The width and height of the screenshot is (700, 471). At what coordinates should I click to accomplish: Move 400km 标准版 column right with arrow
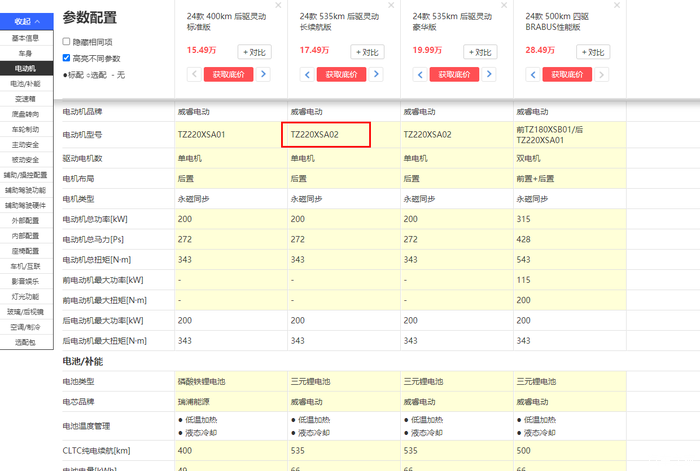pos(264,73)
